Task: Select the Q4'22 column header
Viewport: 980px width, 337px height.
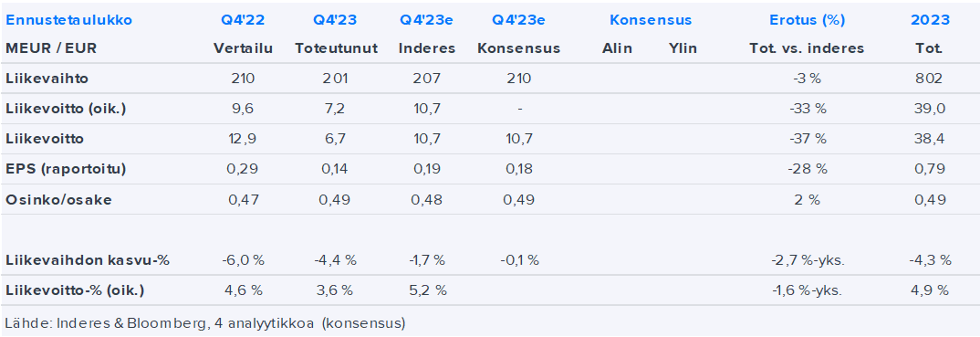Action: pos(243,20)
